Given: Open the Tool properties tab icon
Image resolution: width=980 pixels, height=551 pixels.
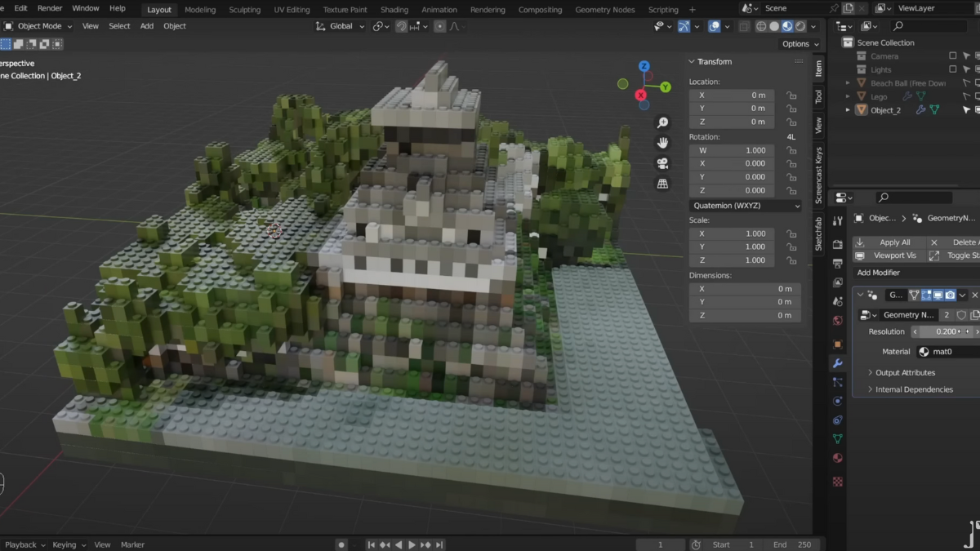Looking at the screenshot, I should coord(837,220).
